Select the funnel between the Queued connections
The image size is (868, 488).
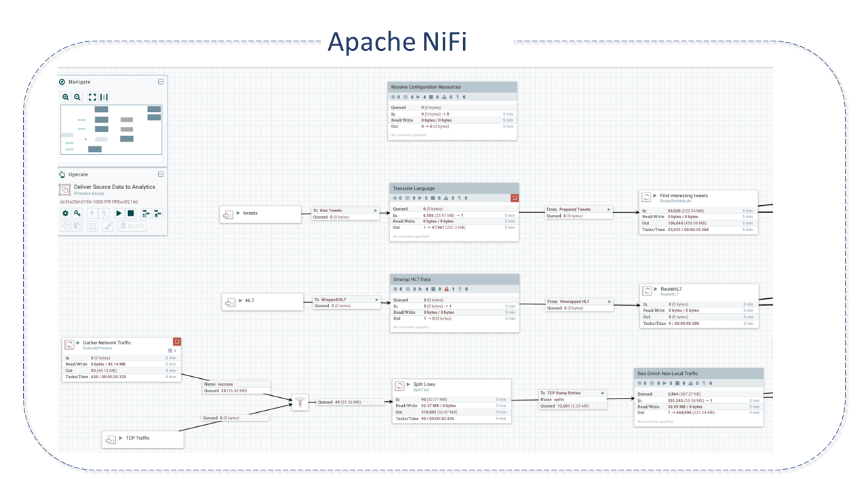[299, 402]
